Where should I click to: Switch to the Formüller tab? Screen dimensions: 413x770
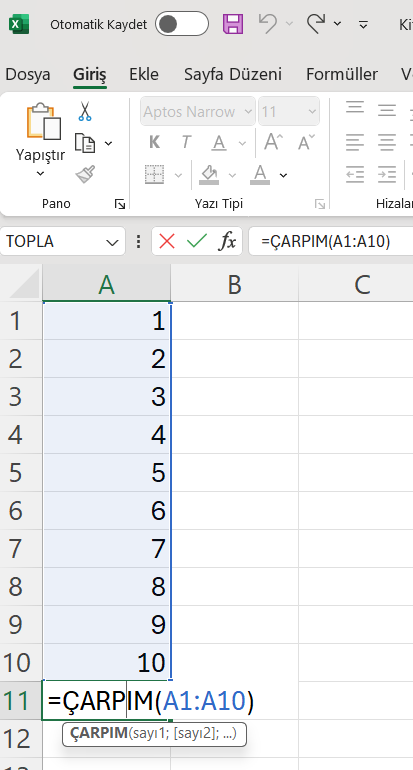342,75
